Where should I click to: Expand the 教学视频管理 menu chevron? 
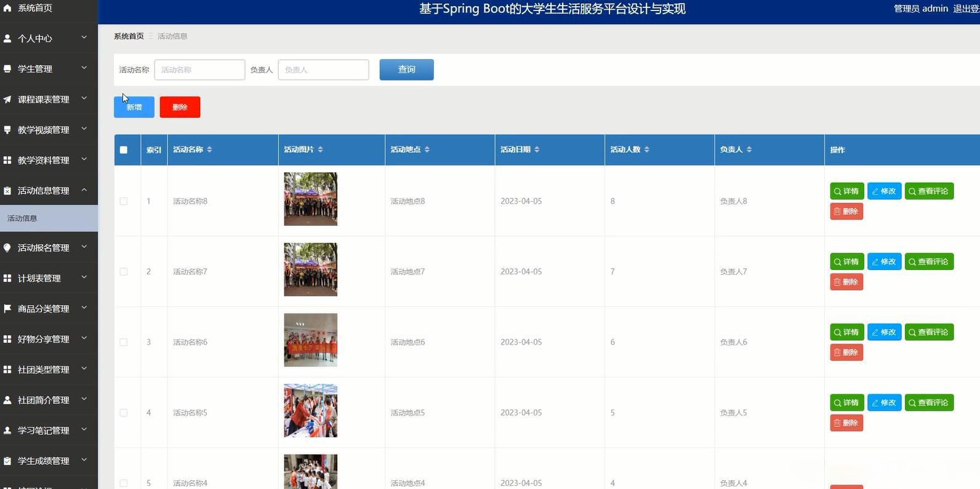(84, 129)
